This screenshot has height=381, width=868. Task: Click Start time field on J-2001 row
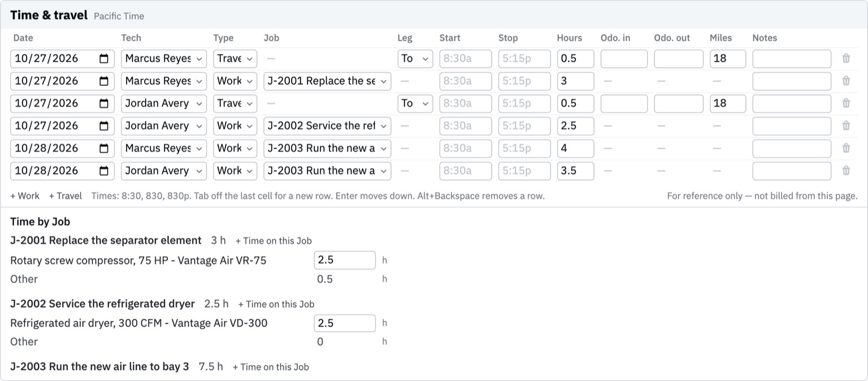point(466,81)
